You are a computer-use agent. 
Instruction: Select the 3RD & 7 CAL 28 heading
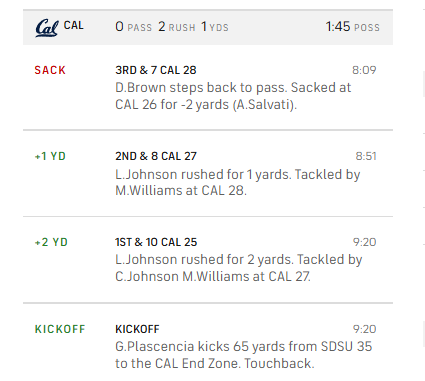[x=156, y=70]
